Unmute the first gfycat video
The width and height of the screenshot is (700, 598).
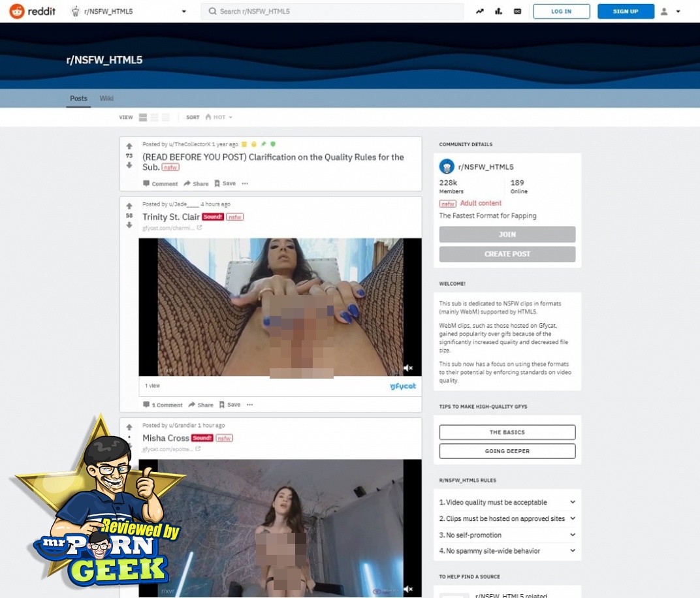pyautogui.click(x=408, y=368)
